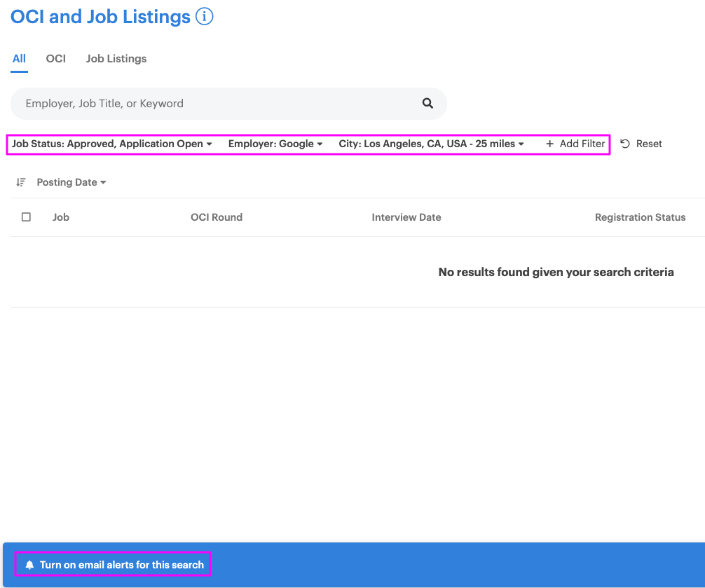Click the bell icon in the alerts bar
The width and height of the screenshot is (705, 588).
pyautogui.click(x=29, y=564)
